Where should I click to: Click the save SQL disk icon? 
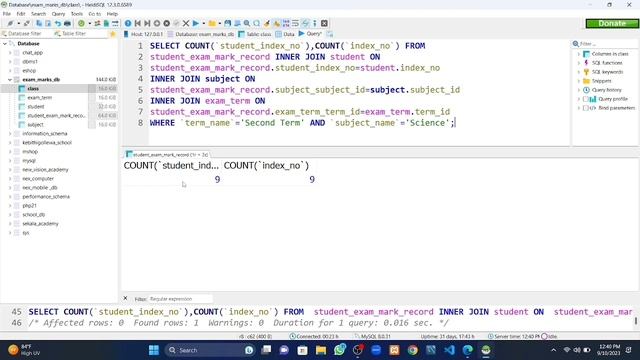(x=227, y=23)
